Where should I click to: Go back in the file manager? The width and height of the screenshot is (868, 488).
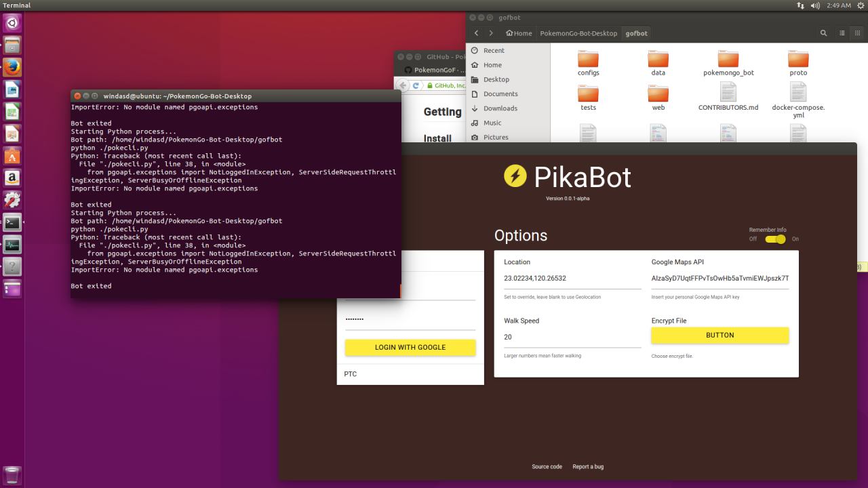(x=477, y=33)
